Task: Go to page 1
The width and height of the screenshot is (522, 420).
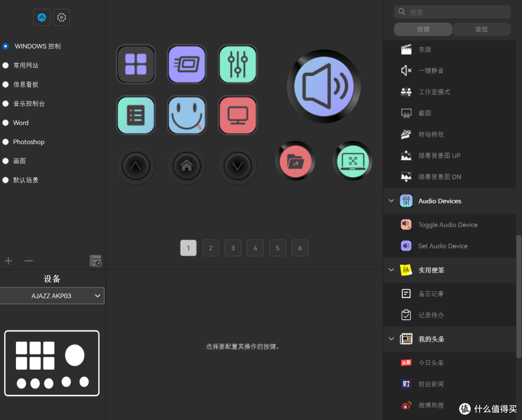Action: coord(188,248)
